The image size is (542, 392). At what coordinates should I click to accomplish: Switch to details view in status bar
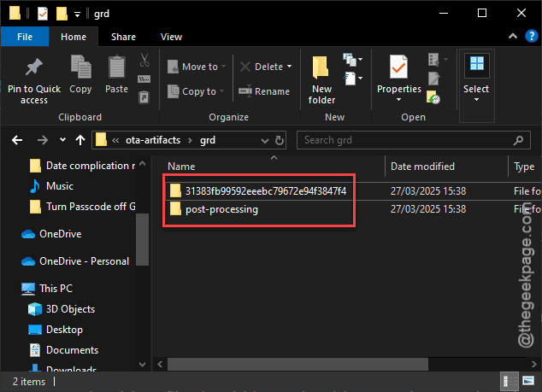click(510, 381)
